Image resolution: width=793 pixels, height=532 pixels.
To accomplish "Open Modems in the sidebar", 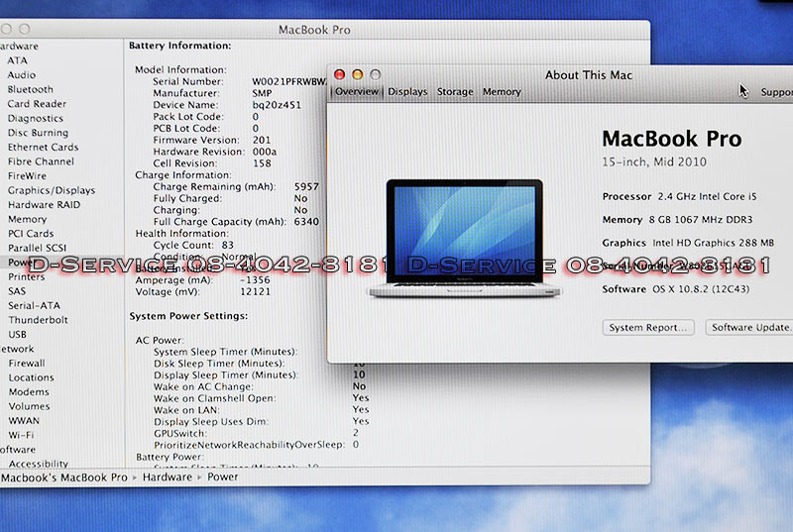I will tap(29, 392).
